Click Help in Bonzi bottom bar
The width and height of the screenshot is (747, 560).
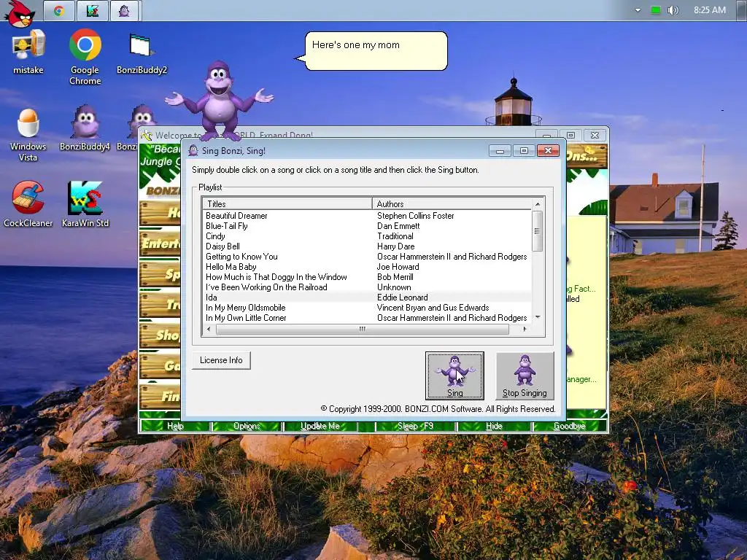pyautogui.click(x=175, y=426)
